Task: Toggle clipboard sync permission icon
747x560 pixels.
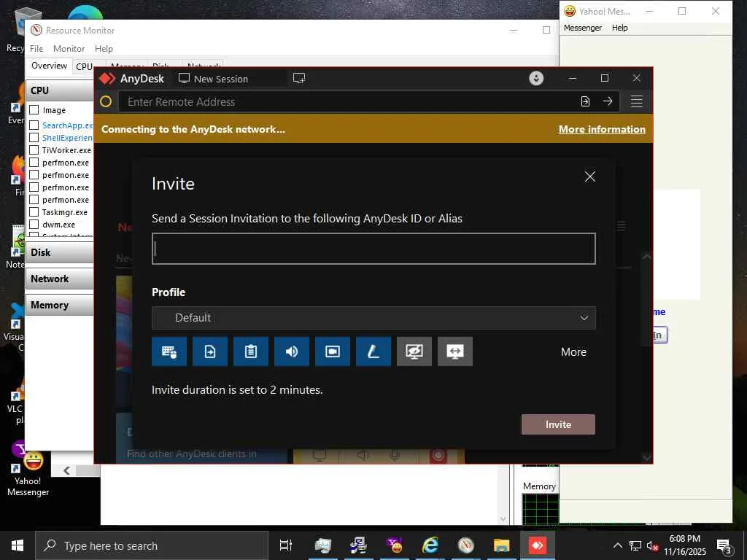Action: (x=251, y=351)
